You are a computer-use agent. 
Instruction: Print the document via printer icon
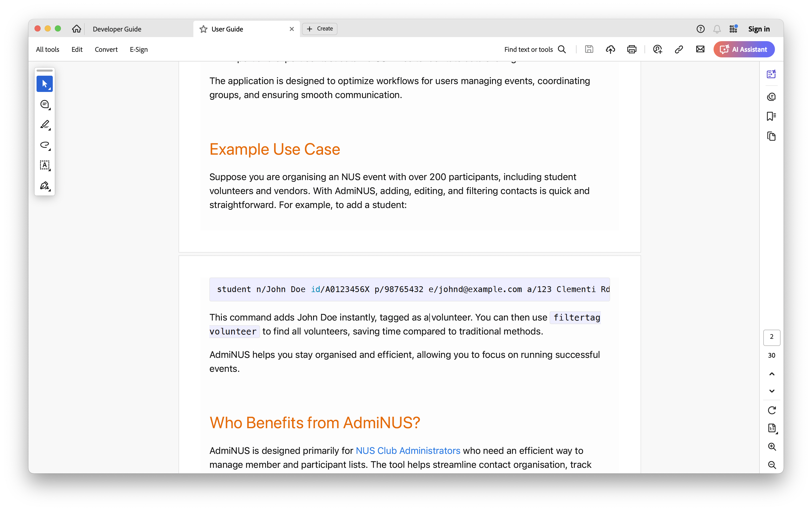[632, 49]
